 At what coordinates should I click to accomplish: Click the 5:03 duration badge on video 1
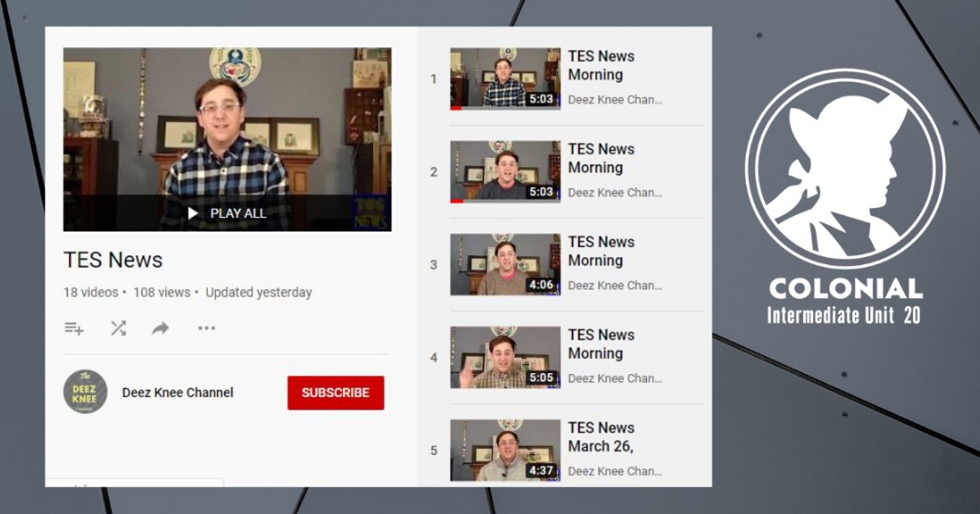coord(541,99)
